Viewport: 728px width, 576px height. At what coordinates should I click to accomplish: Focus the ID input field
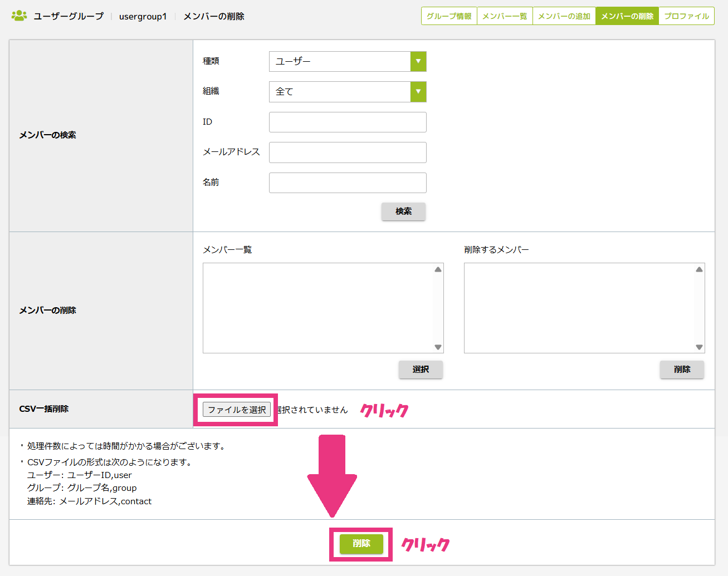pos(348,122)
